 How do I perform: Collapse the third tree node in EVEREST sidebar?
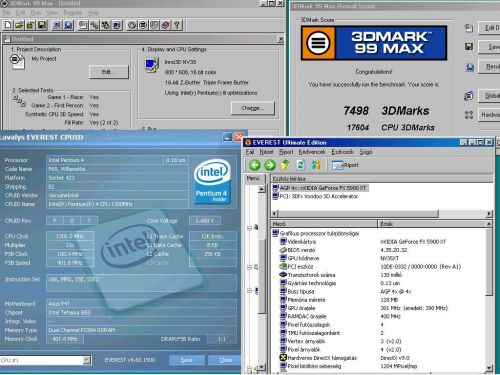coord(249,291)
